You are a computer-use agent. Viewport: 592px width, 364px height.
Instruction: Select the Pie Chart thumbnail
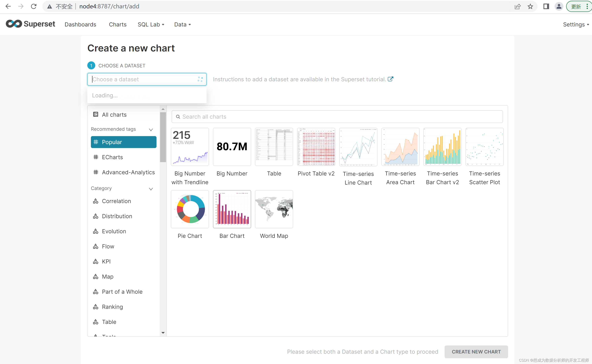click(x=190, y=209)
